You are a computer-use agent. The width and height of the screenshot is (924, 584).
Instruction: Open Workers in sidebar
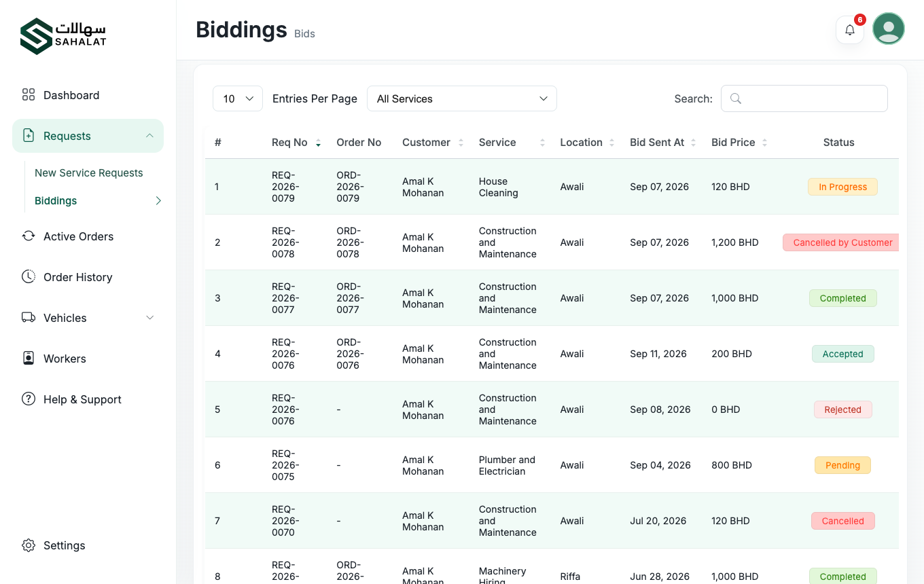[65, 359]
